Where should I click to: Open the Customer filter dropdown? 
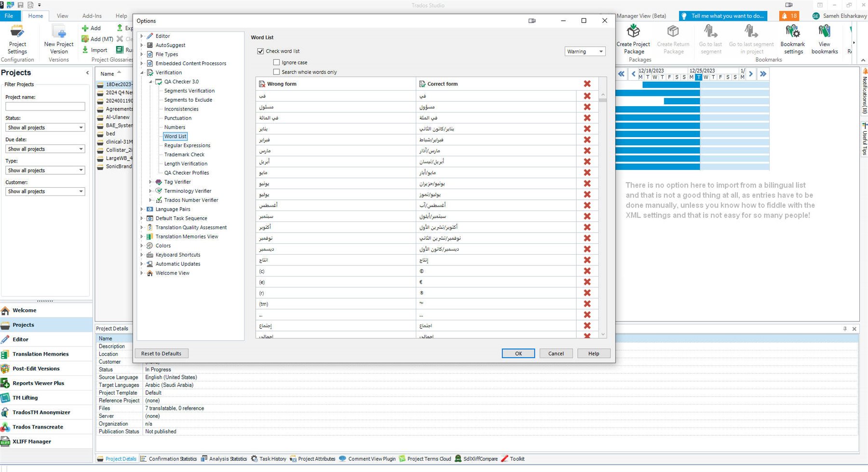click(x=45, y=192)
